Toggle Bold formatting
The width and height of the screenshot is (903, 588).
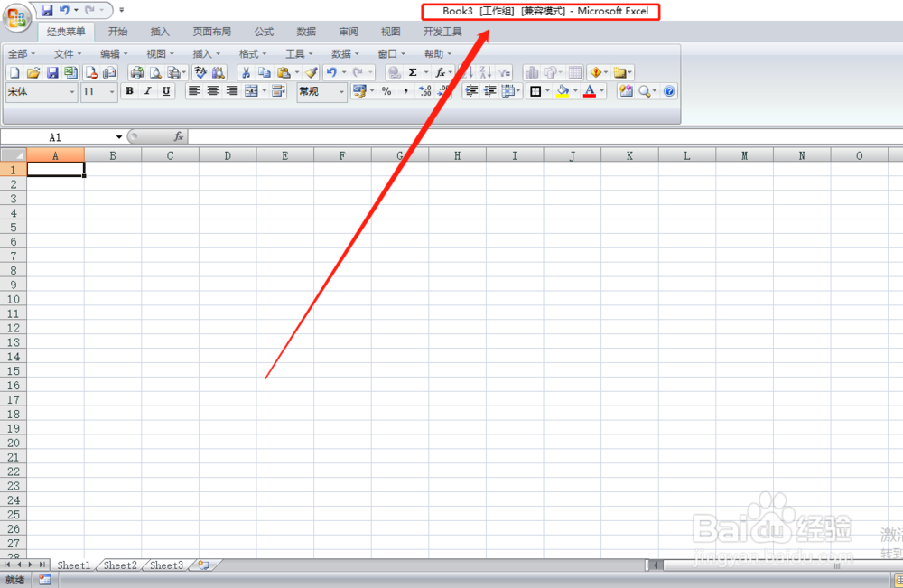coord(129,91)
